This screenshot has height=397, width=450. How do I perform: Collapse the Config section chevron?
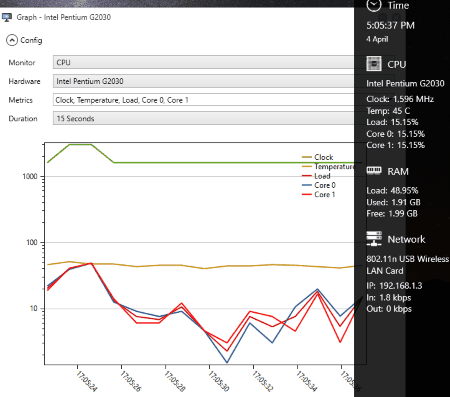click(x=12, y=40)
